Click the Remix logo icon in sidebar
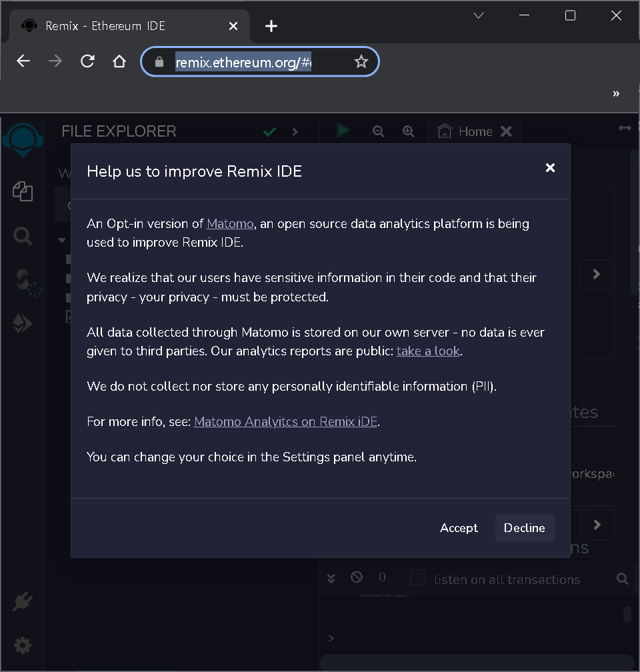The width and height of the screenshot is (640, 672). tap(23, 139)
